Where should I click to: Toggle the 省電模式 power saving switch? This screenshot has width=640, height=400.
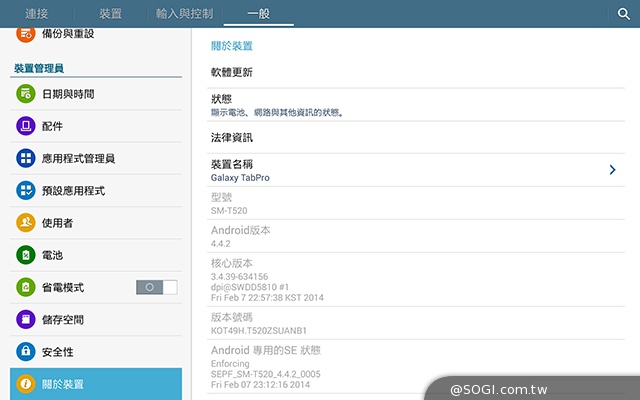(x=156, y=287)
